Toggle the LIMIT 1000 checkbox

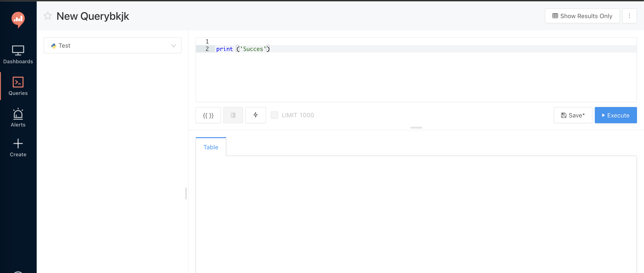pos(274,115)
